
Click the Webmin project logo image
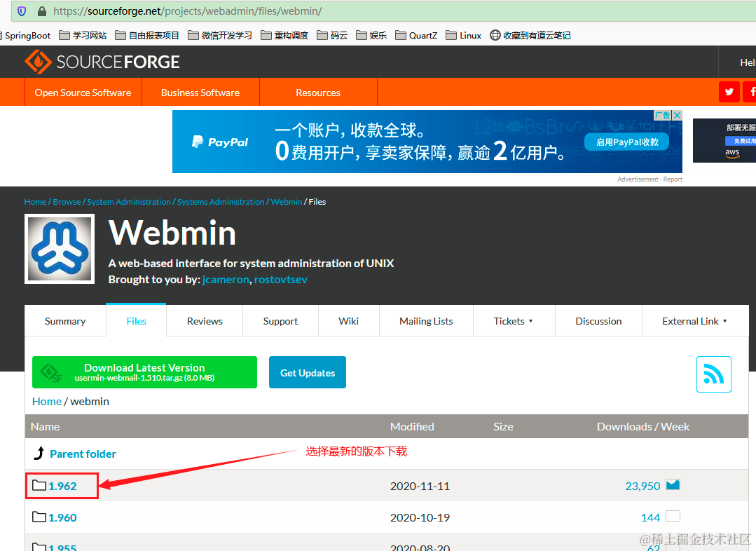[60, 249]
